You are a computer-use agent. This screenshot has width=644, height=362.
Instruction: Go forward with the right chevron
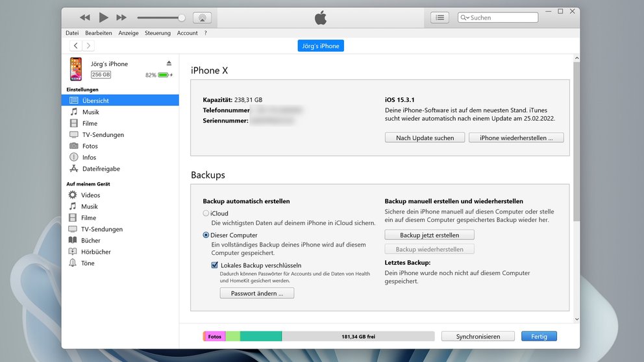coord(88,45)
